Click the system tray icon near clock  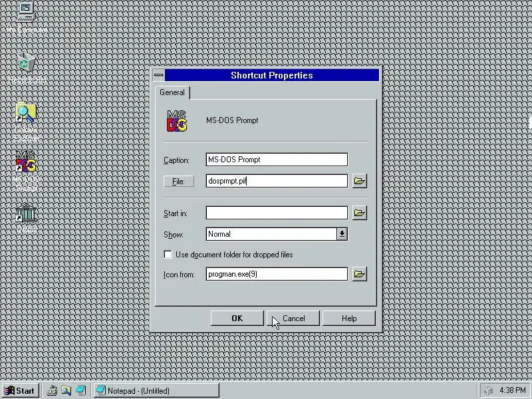487,390
